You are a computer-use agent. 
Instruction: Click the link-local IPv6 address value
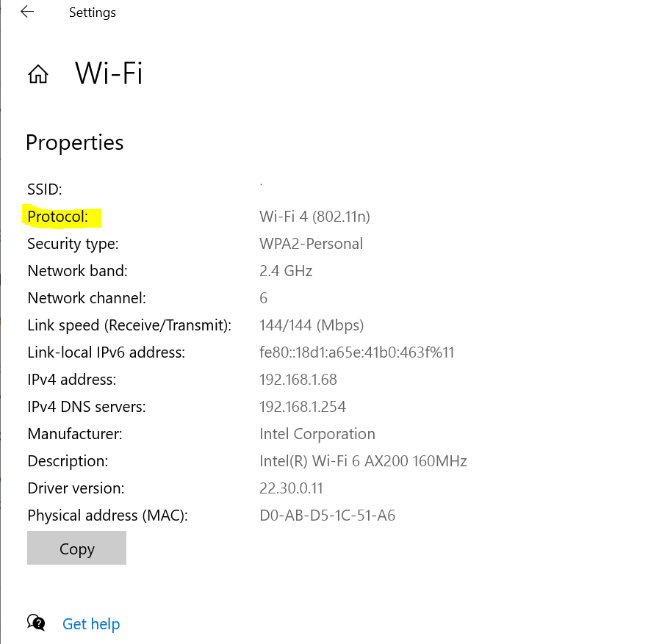coord(357,352)
